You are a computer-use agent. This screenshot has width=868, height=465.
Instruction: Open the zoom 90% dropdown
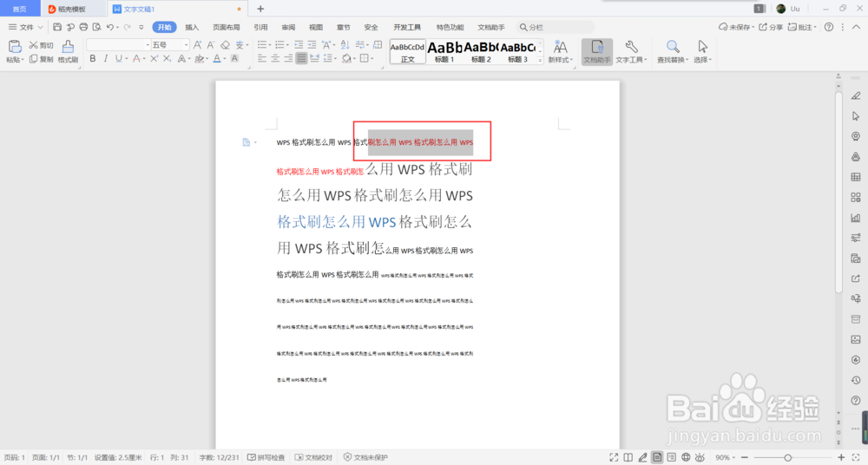[x=725, y=457]
